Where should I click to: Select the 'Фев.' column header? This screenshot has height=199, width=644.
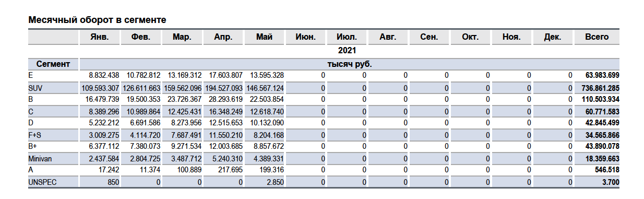[140, 37]
